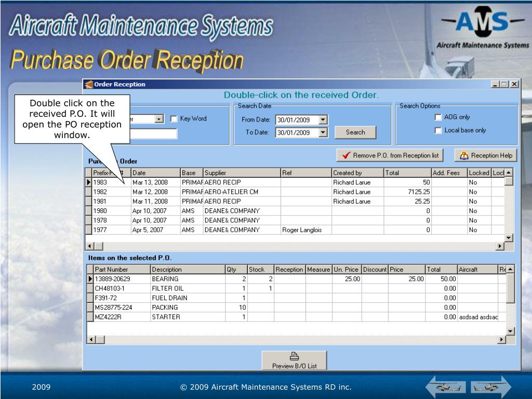Click the FUEL DRAIN description cell

(x=188, y=298)
